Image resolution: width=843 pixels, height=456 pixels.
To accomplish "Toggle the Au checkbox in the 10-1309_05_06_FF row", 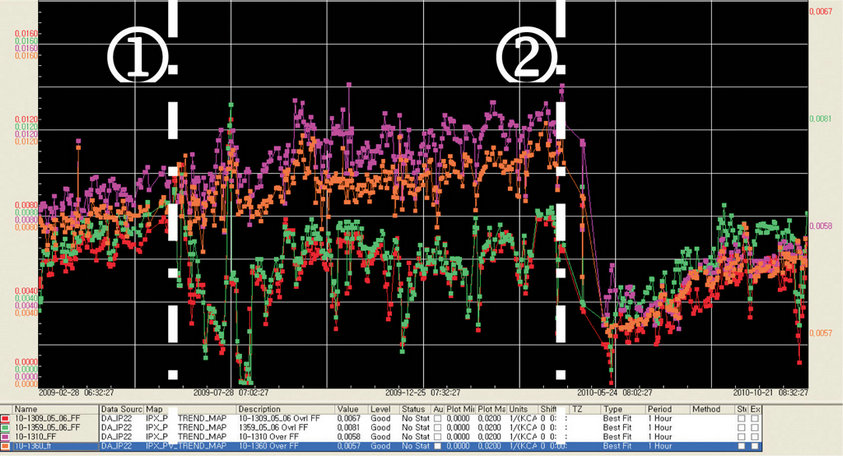I will [438, 419].
